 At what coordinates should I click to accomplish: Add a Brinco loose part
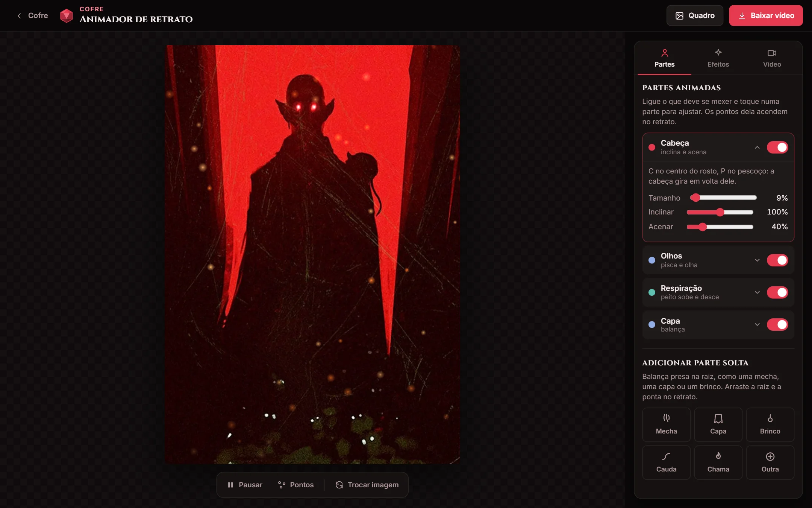pos(770,424)
